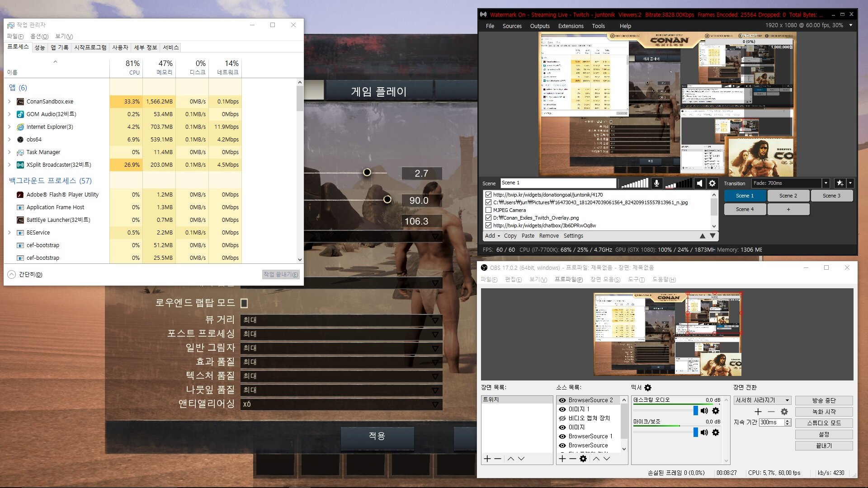Click the game slider showing 90.0
868x488 pixels.
coord(387,200)
